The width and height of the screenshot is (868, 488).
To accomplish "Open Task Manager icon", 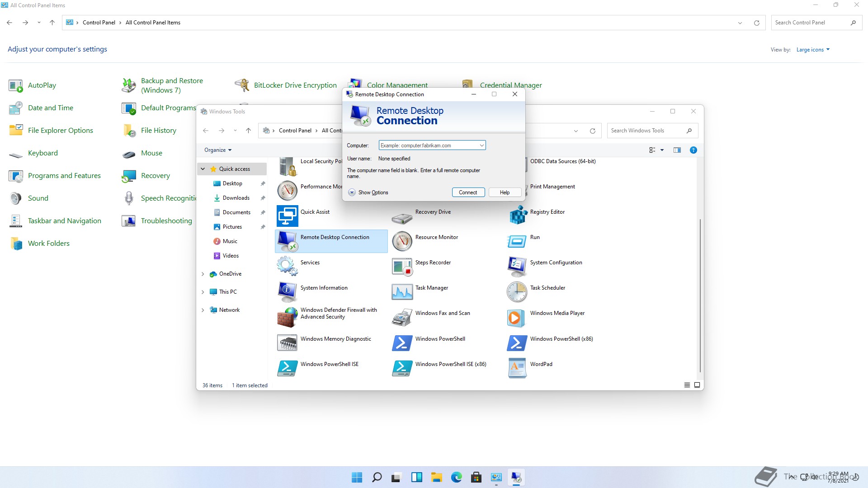I will [402, 291].
